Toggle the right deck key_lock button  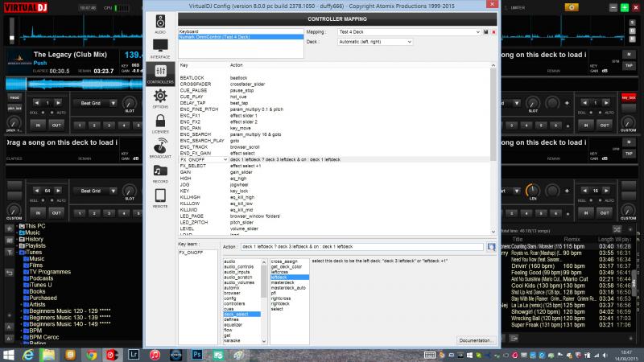(629, 97)
